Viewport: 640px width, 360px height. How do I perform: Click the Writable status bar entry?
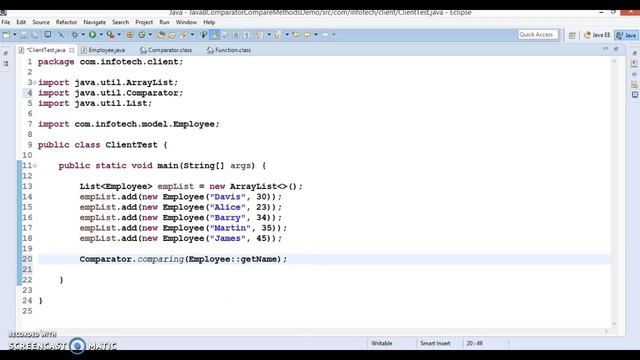382,343
